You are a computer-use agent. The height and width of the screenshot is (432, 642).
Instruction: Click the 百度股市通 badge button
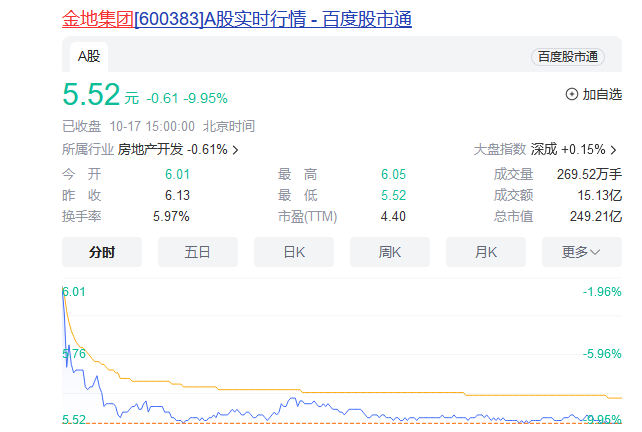tap(567, 57)
